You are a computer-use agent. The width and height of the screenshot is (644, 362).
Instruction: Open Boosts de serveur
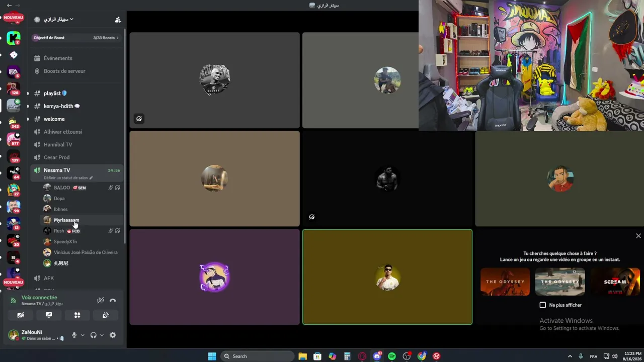[77, 71]
